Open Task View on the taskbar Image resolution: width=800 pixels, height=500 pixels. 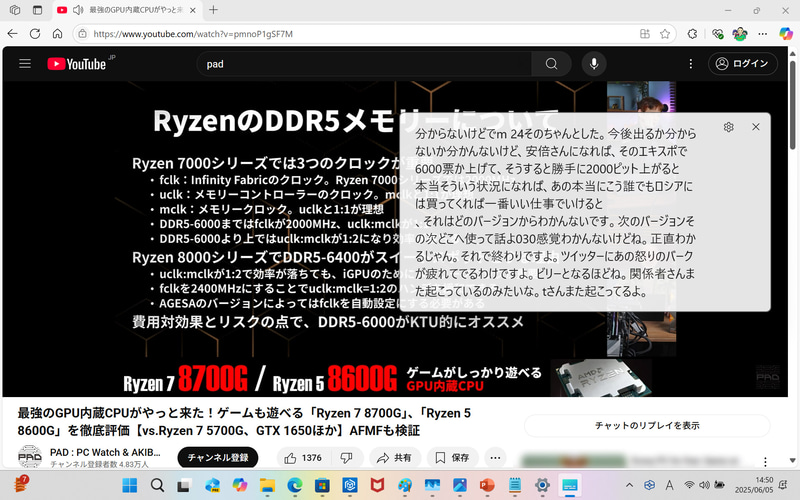[185, 485]
